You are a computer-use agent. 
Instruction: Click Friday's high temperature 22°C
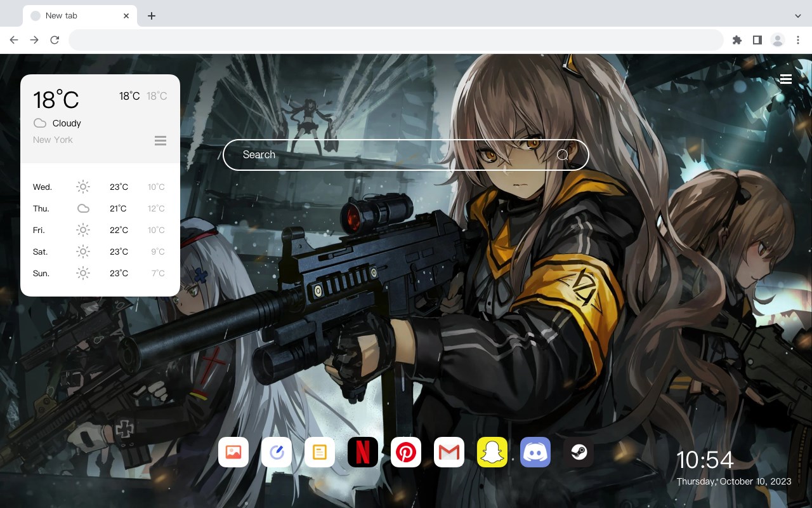119,230
